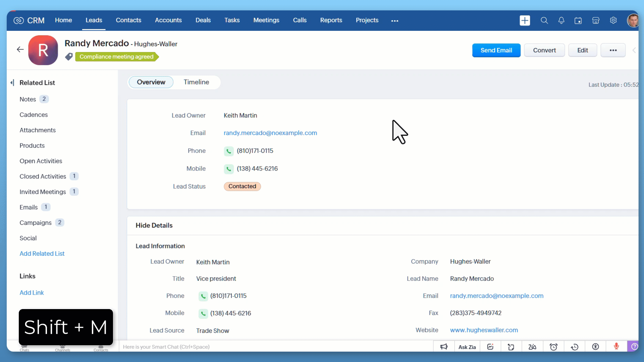Screen dimensions: 644x362
Task: Click the announcement megaphone icon
Action: pos(444,347)
